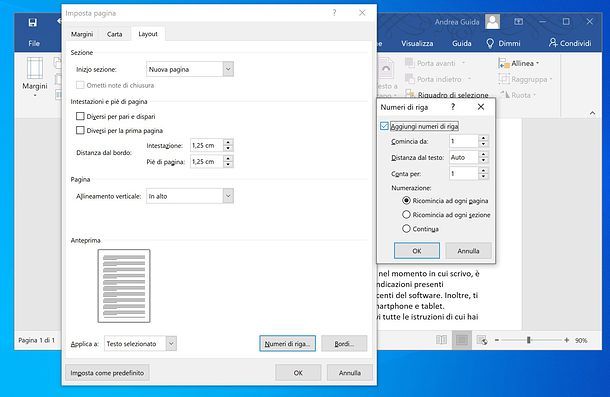Viewport: 610px width, 397px height.
Task: Open Guida ribbon tab
Action: pos(461,43)
